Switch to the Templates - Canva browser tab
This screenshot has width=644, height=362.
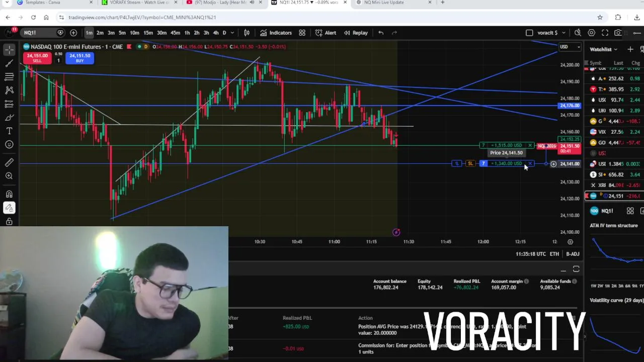42,3
